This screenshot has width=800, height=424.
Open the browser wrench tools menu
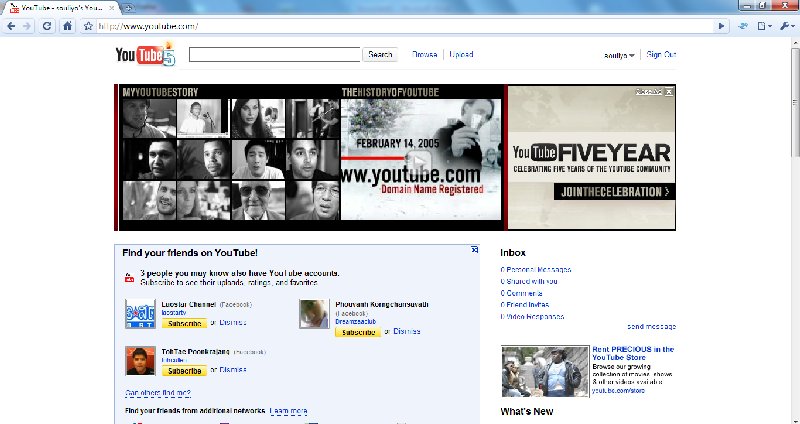785,26
